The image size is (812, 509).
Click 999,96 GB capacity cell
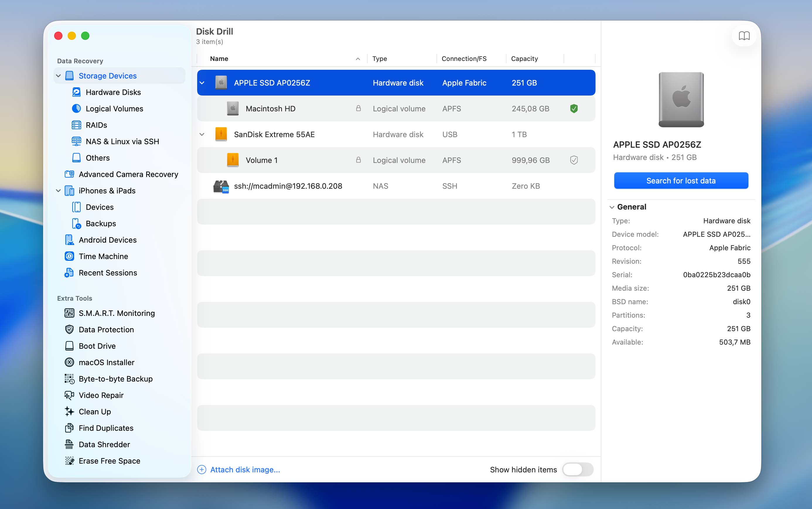click(530, 160)
